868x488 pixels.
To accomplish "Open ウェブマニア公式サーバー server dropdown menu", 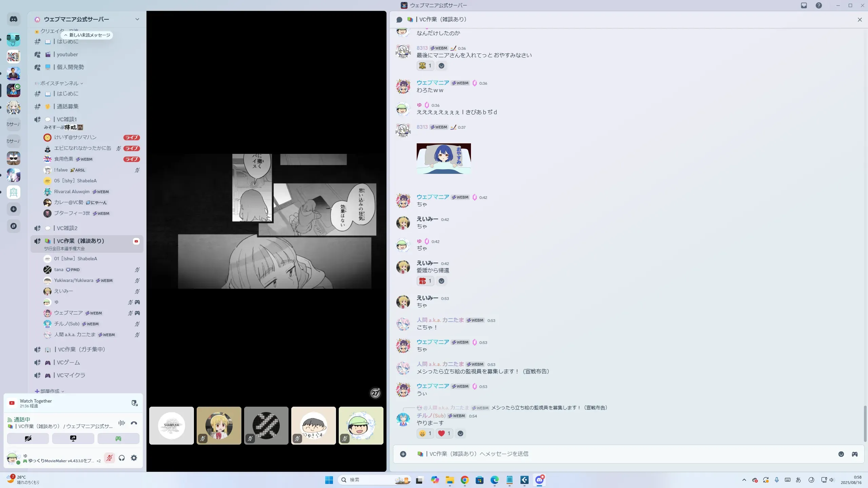I will [137, 19].
